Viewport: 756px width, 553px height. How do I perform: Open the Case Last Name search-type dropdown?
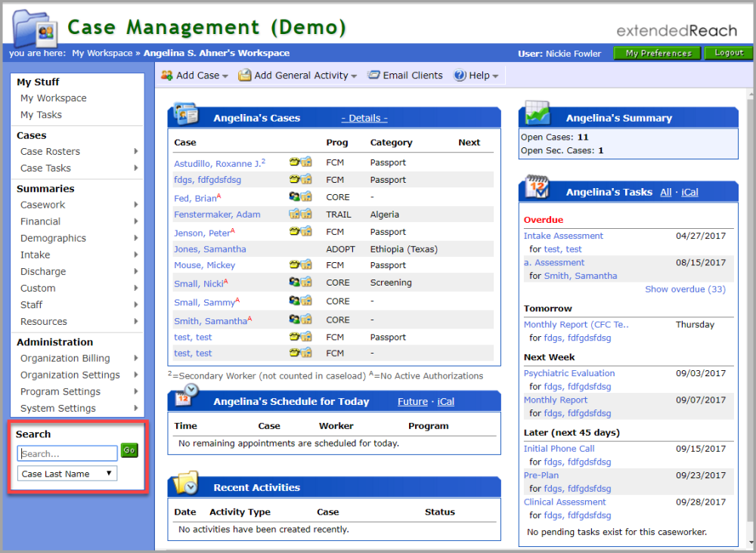(67, 474)
